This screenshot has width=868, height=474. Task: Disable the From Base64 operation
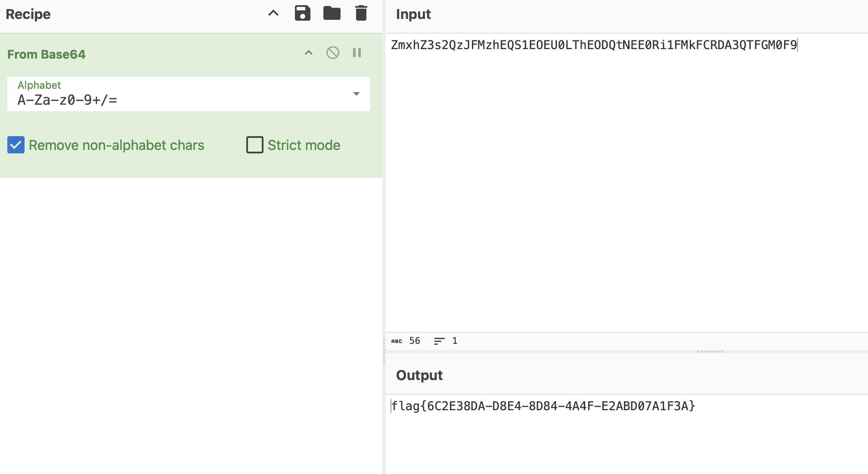[x=332, y=53]
